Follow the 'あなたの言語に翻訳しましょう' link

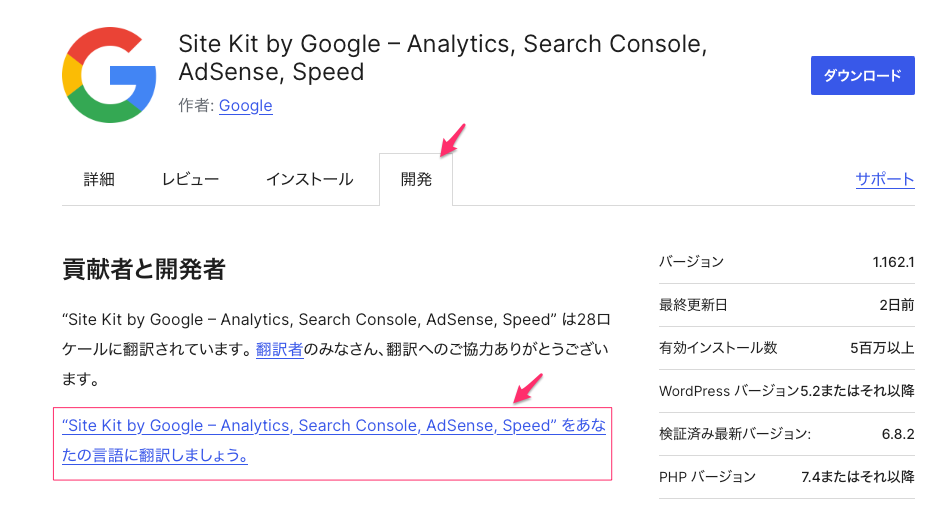tap(333, 441)
